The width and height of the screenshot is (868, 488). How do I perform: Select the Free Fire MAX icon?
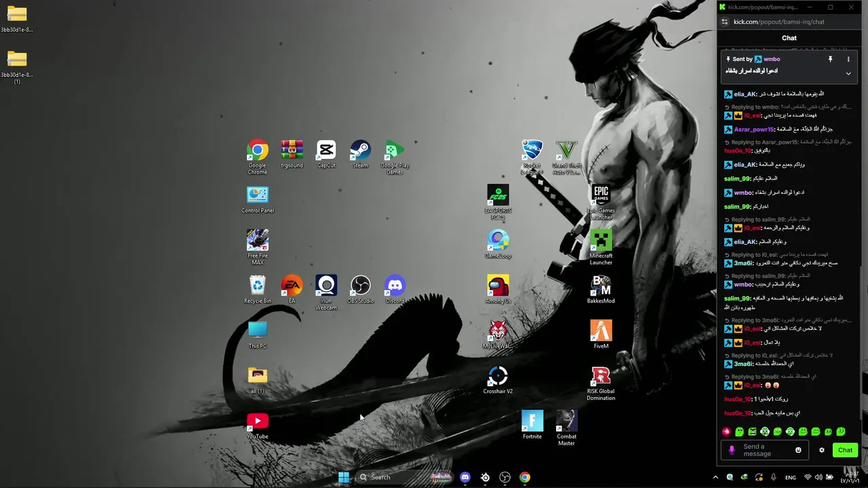pos(257,247)
